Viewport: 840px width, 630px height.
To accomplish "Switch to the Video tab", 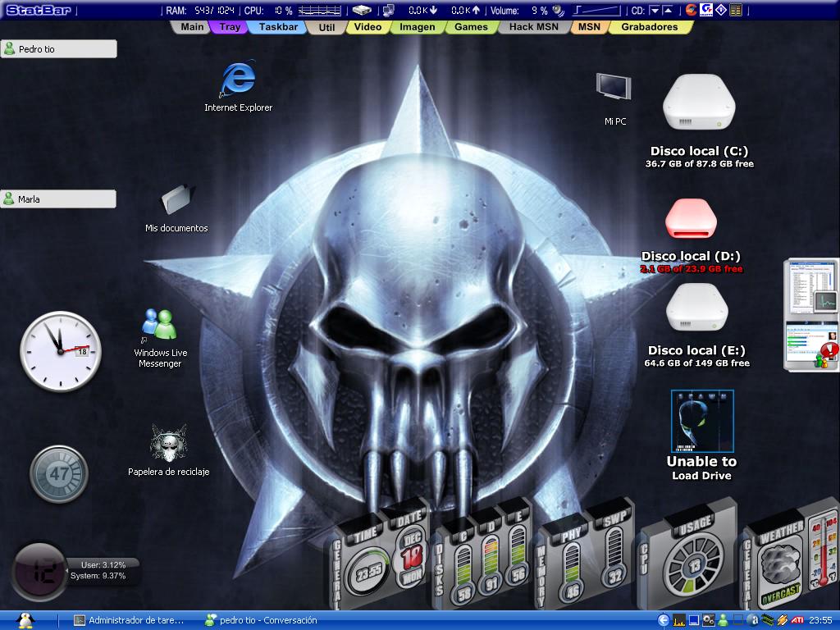I will [x=367, y=27].
